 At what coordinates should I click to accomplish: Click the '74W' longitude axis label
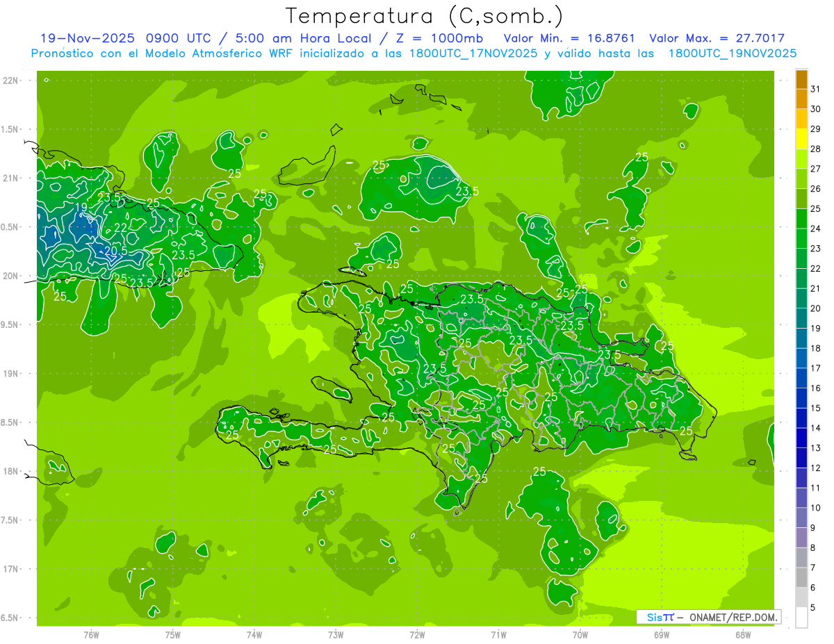254,634
